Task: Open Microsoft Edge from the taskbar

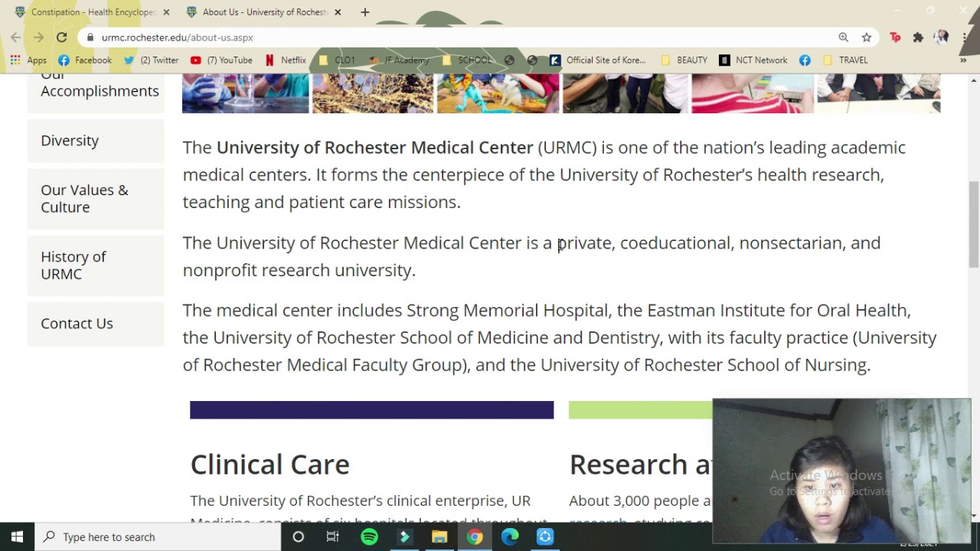Action: [510, 537]
